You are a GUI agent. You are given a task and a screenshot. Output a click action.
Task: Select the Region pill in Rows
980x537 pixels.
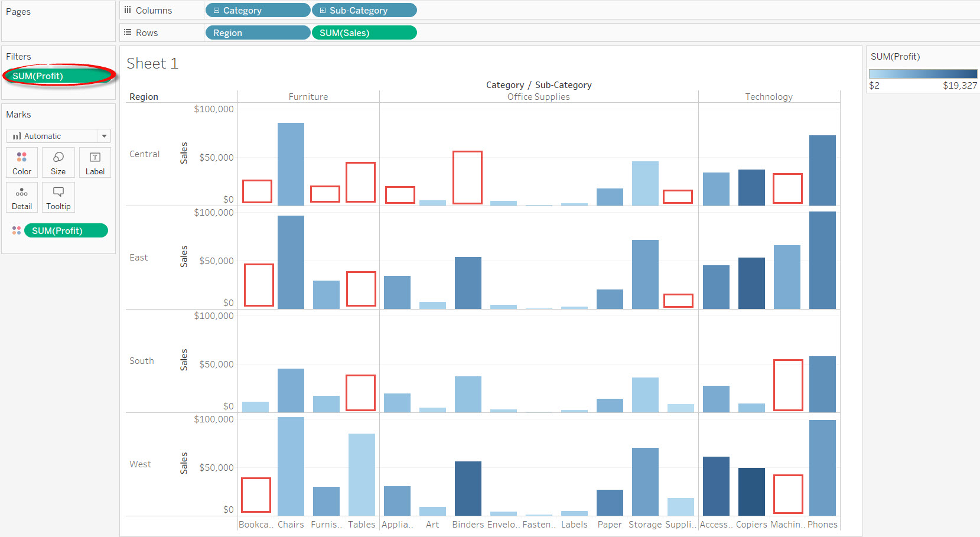pos(258,33)
